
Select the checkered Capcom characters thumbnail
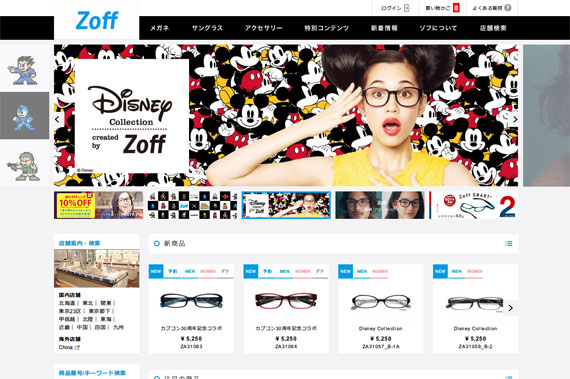point(192,205)
